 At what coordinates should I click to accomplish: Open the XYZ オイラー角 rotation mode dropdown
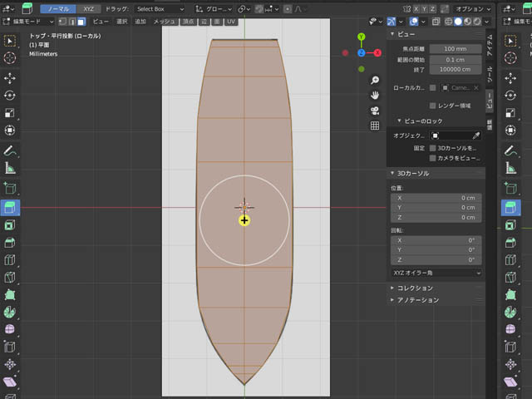click(x=436, y=272)
